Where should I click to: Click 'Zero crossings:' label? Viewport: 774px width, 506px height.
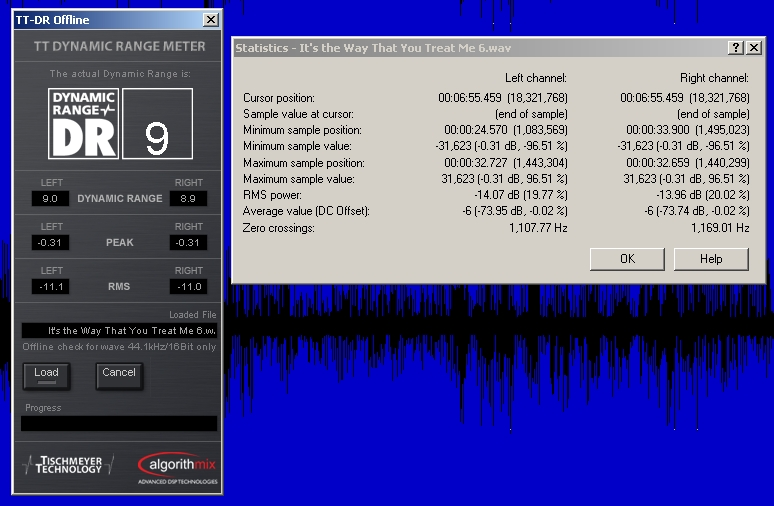click(278, 228)
